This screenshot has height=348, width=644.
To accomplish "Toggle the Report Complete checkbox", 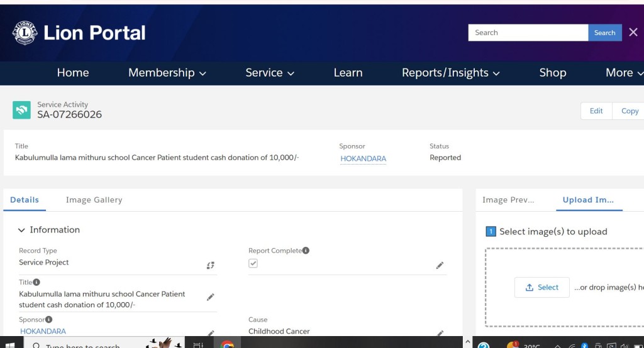I will click(x=253, y=263).
